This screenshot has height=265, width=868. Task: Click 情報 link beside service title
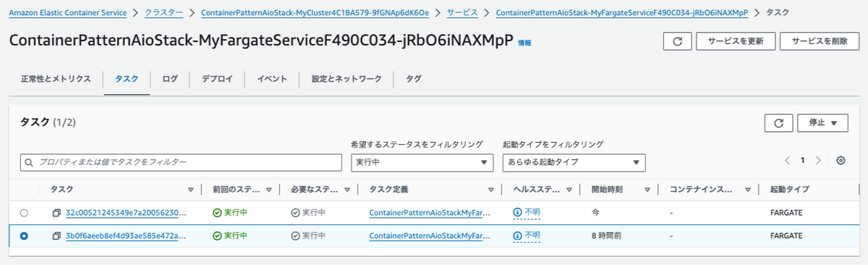[524, 43]
